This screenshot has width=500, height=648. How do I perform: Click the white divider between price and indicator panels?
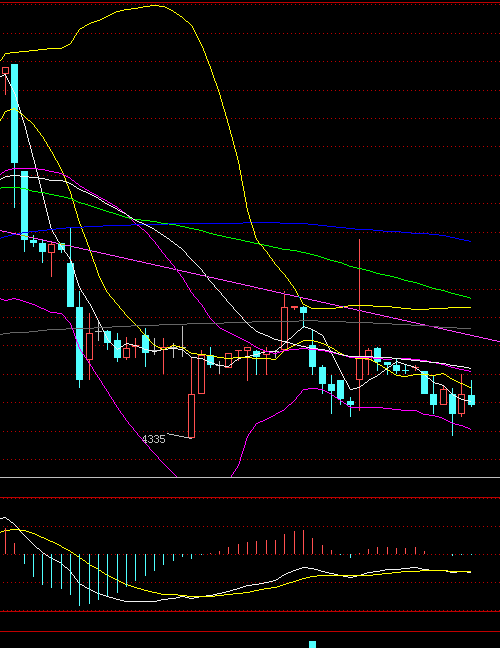[x=250, y=477]
